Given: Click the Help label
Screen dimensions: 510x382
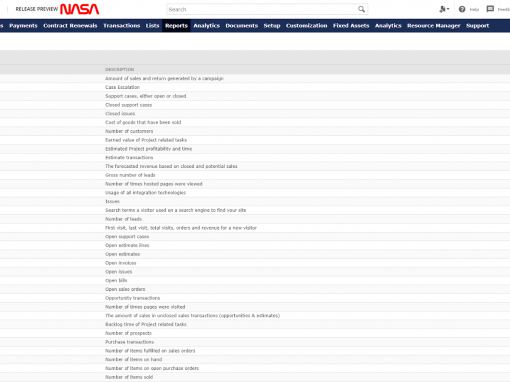Looking at the screenshot, I should click(474, 9).
